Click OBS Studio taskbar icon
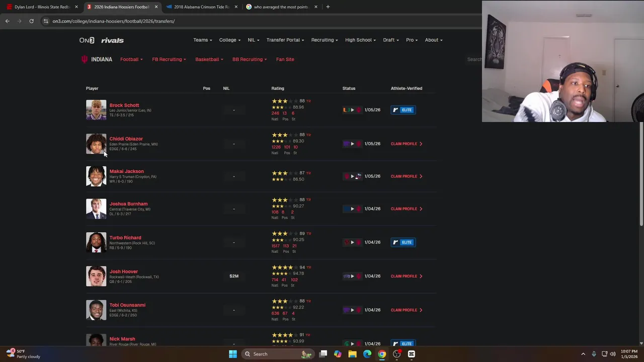 [396, 354]
